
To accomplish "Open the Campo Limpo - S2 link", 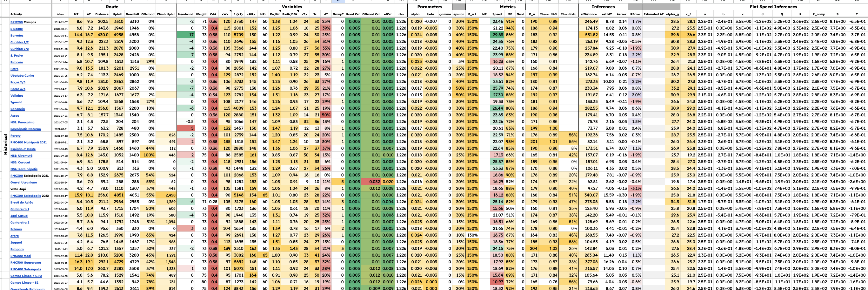I will 24,283.
